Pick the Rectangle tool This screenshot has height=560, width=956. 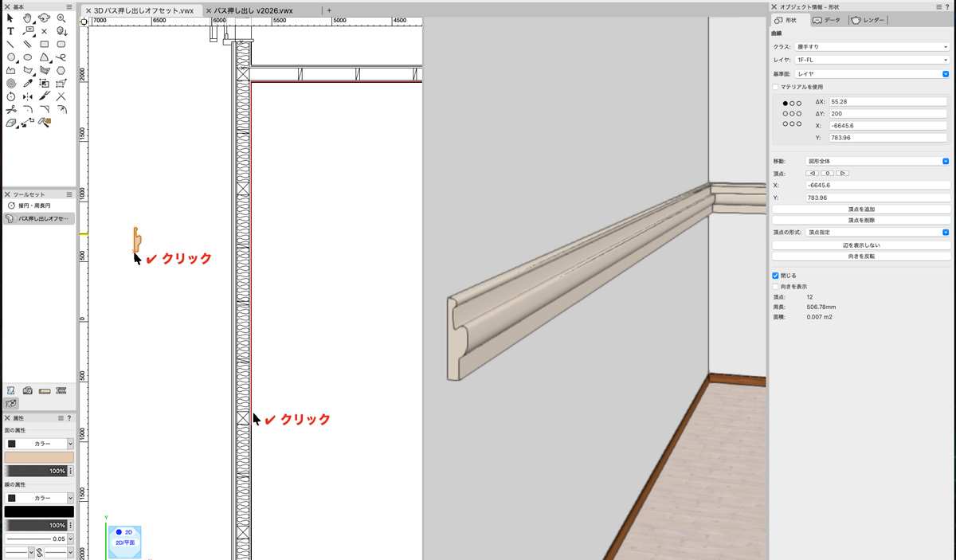(45, 45)
